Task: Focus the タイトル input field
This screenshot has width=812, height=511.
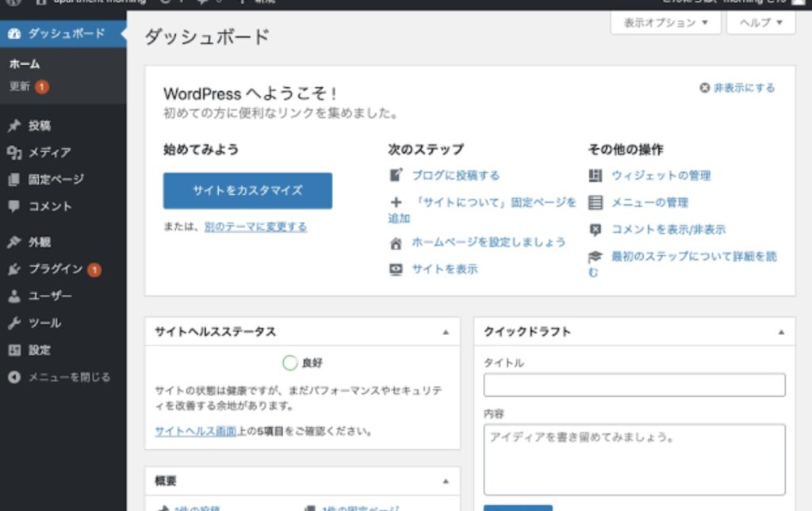Action: 634,385
